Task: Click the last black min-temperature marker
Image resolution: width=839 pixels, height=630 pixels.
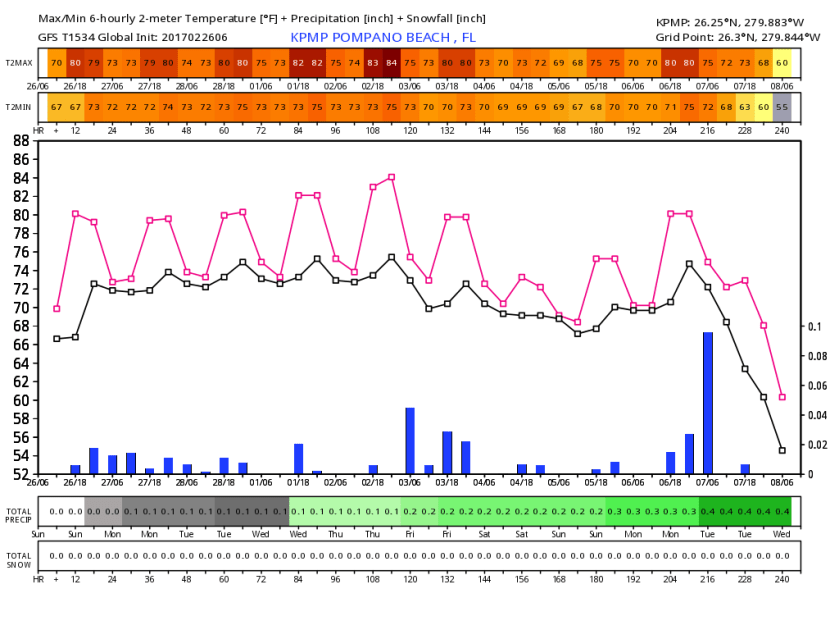Action: click(782, 450)
